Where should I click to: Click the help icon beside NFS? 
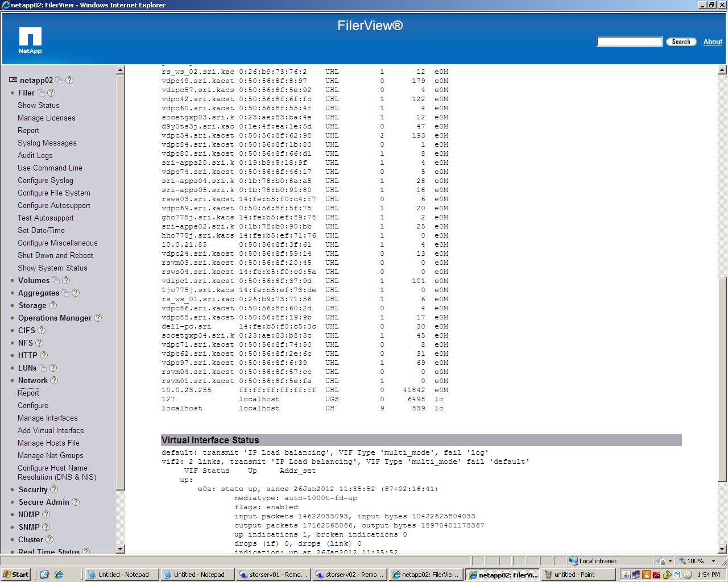coord(39,343)
